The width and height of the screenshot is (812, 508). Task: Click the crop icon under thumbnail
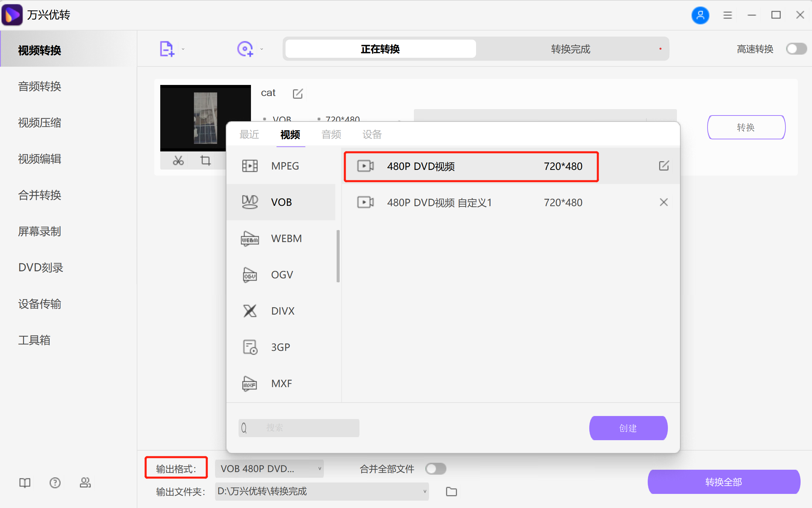(205, 160)
